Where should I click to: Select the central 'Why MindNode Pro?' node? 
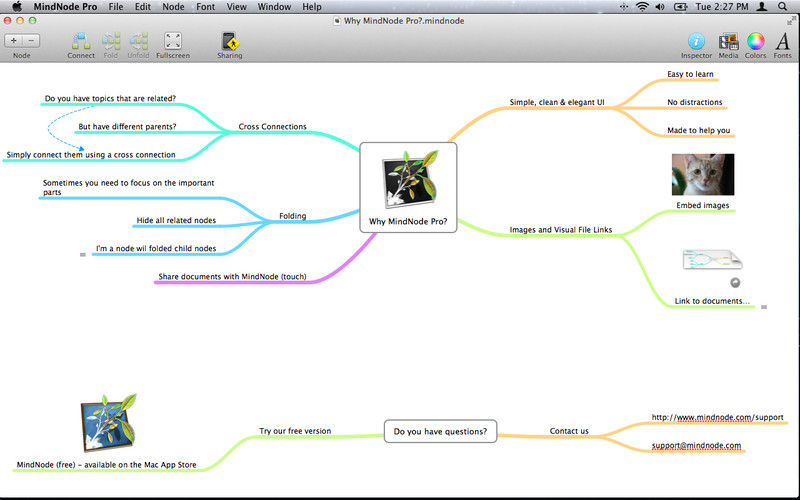pos(408,188)
